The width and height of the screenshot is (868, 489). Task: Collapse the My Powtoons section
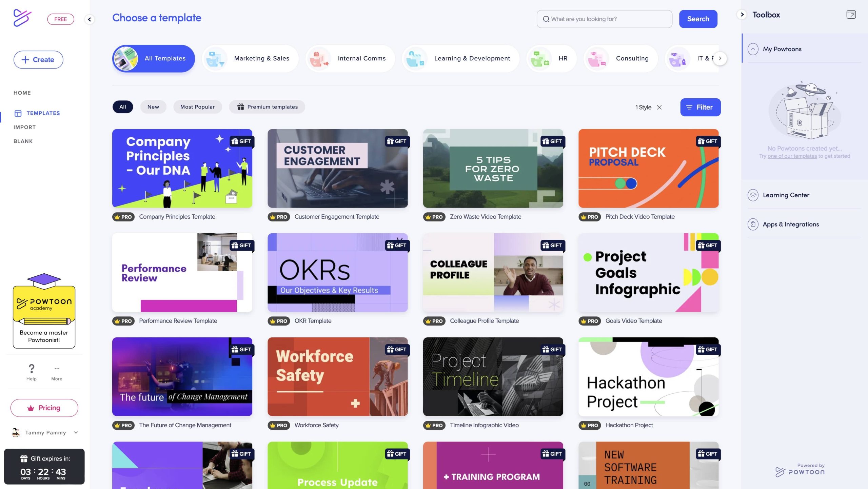pyautogui.click(x=753, y=49)
